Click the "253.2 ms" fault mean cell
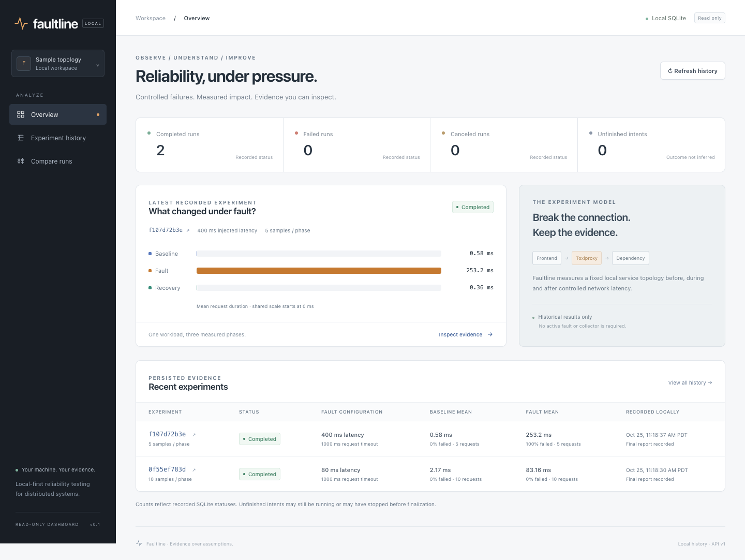 click(x=539, y=435)
